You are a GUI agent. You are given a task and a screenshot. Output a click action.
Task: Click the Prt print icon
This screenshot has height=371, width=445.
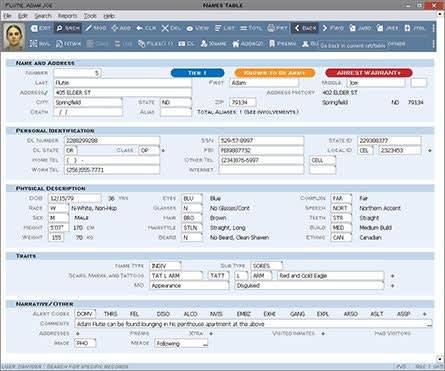pyautogui.click(x=277, y=28)
